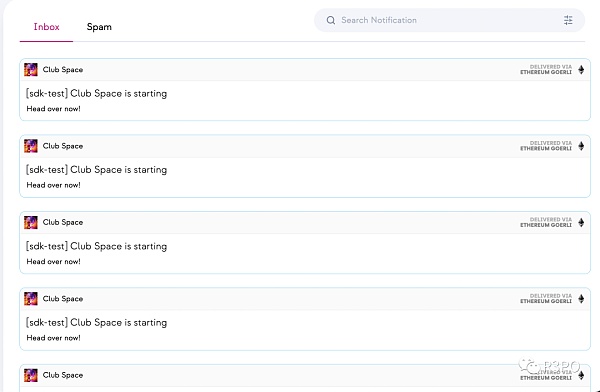Click "Delivered via Ethereum Goerli" in second notification
600x392 pixels.
pos(546,146)
